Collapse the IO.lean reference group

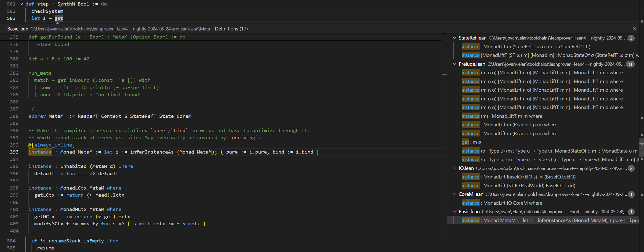454,168
